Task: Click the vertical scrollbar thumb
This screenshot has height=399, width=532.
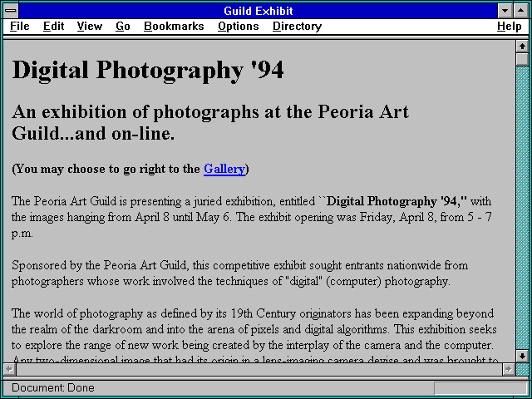Action: (x=522, y=59)
